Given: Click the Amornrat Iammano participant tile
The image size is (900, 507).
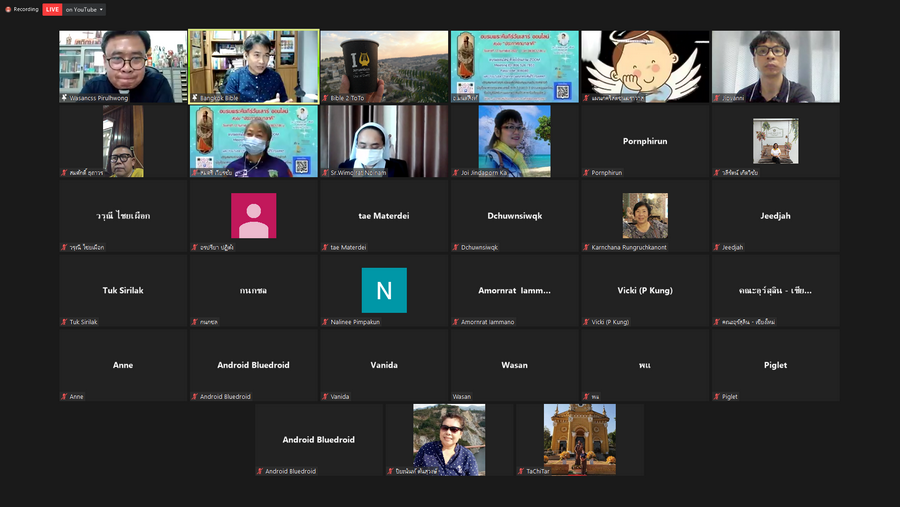Looking at the screenshot, I should [514, 290].
